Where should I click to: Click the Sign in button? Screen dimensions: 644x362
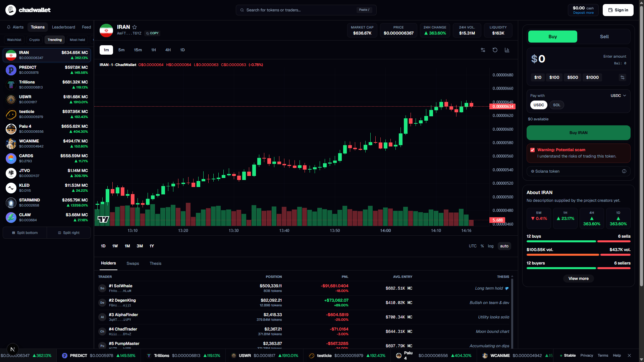pyautogui.click(x=618, y=10)
